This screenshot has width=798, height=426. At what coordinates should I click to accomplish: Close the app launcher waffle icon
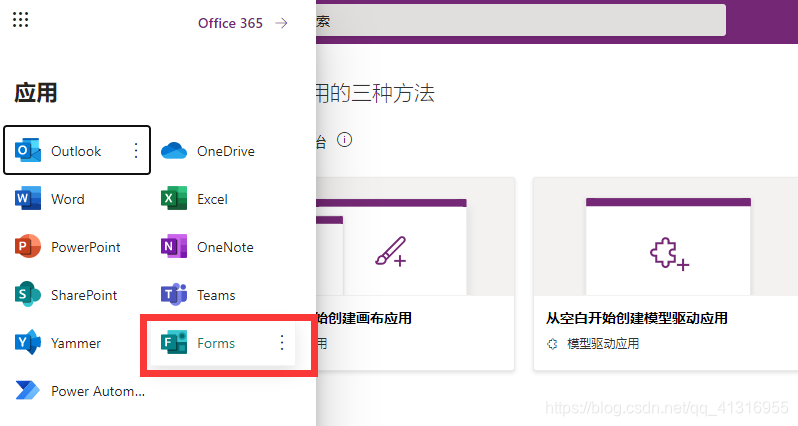(20, 20)
